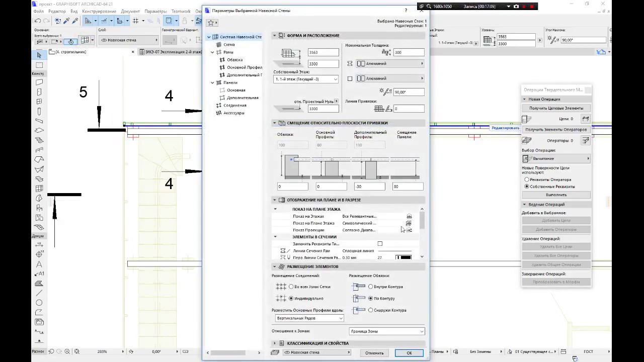Click the dialog help question mark
This screenshot has width=644, height=362.
[x=406, y=10]
